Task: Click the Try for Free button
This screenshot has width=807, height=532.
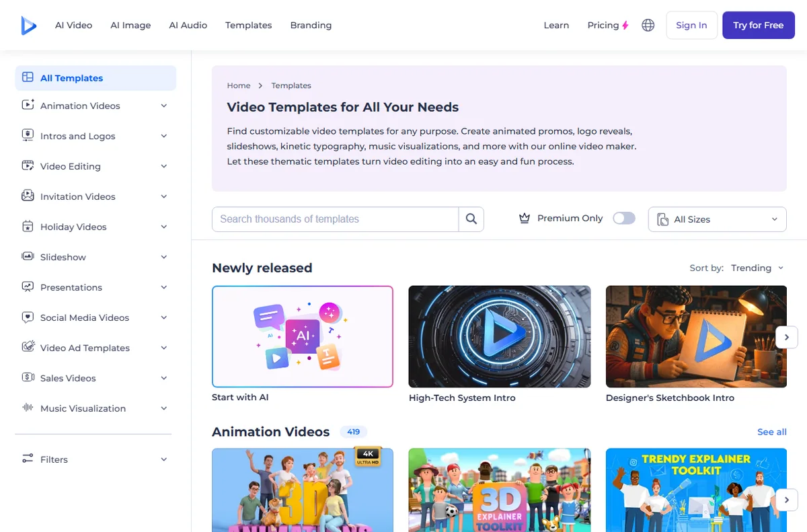Action: point(759,25)
